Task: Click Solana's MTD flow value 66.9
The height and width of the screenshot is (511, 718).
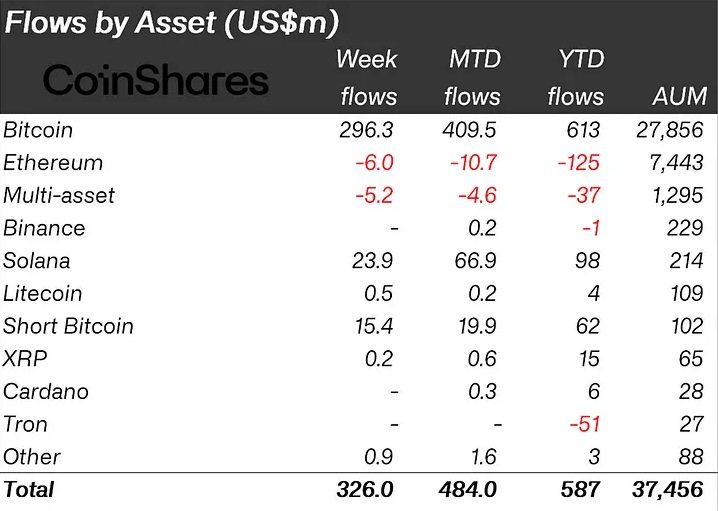Action: tap(475, 261)
